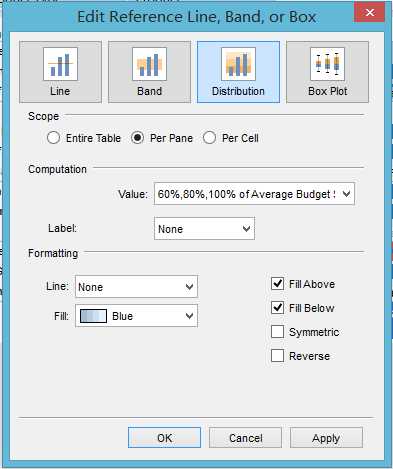
Task: Open the Fill color dropdown arrow
Action: (x=189, y=316)
